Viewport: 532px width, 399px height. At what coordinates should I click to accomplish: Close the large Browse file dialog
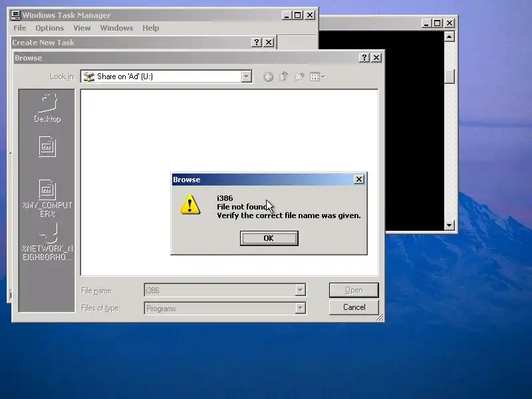376,58
